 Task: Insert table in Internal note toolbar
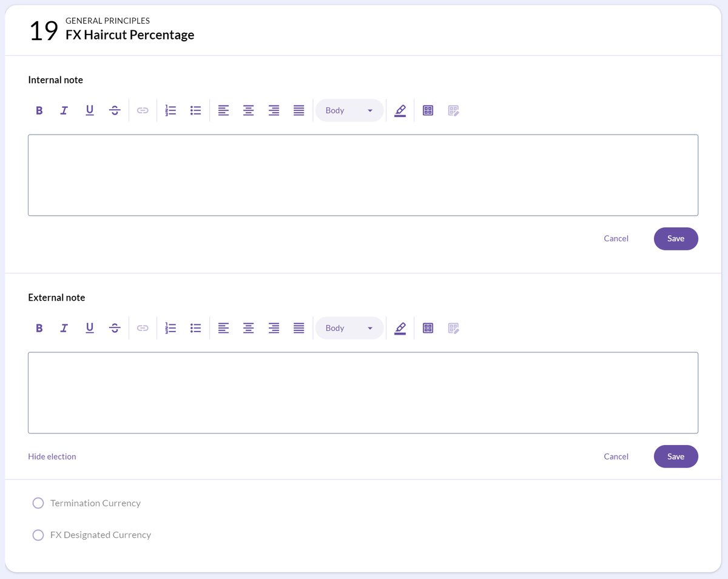pos(428,110)
